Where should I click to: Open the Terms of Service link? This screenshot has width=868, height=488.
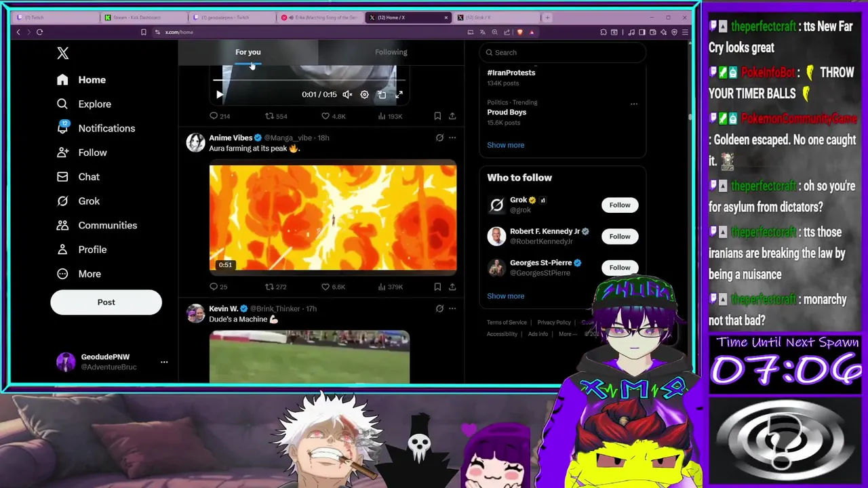tap(507, 323)
